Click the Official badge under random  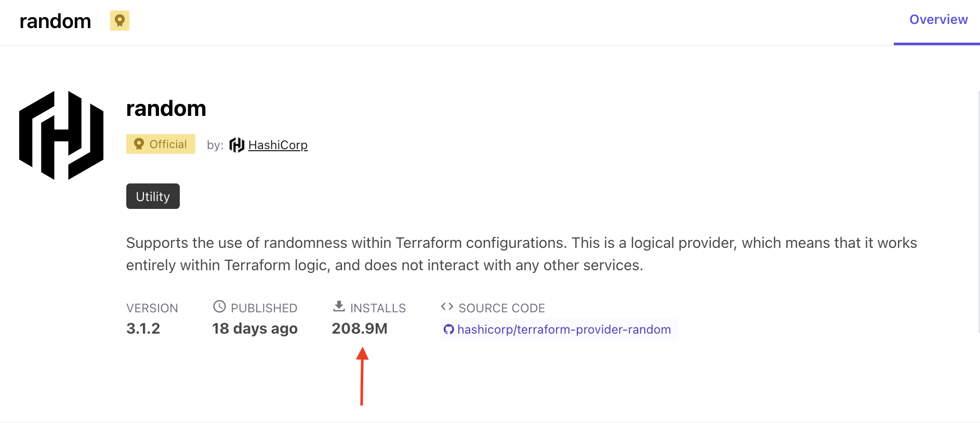point(161,144)
